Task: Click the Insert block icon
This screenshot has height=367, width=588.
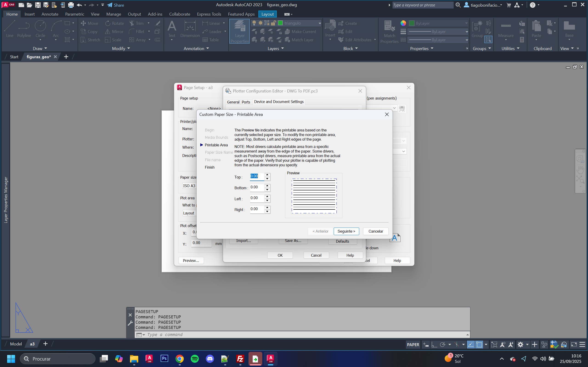Action: pyautogui.click(x=330, y=26)
